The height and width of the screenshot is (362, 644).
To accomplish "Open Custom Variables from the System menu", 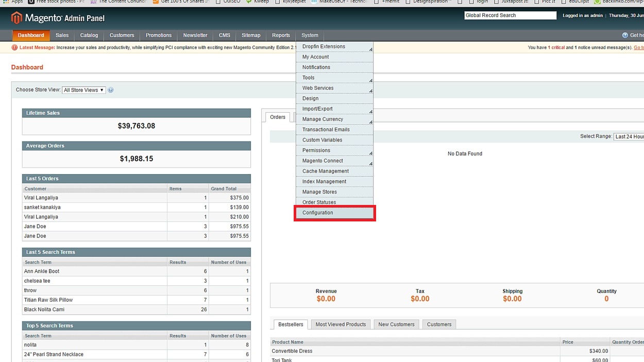I will tap(334, 140).
